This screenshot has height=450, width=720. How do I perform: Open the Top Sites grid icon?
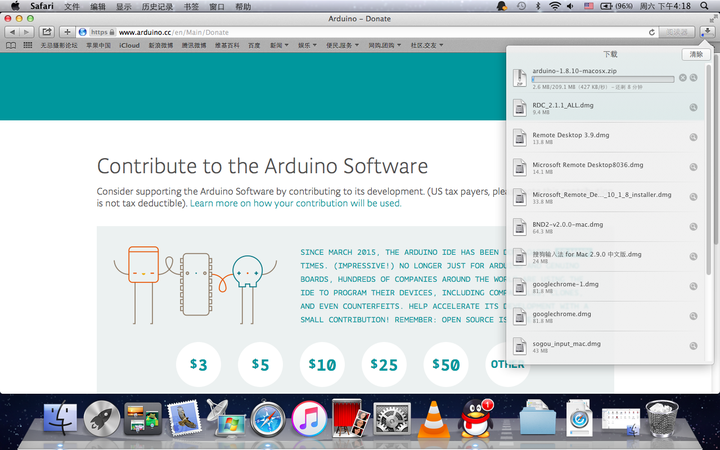click(28, 45)
